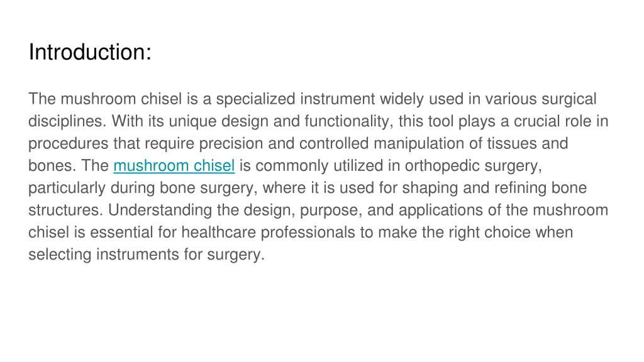644x362 pixels.
Task: Click the phrase 'selecting instruments' on the last line
Action: click(x=104, y=255)
